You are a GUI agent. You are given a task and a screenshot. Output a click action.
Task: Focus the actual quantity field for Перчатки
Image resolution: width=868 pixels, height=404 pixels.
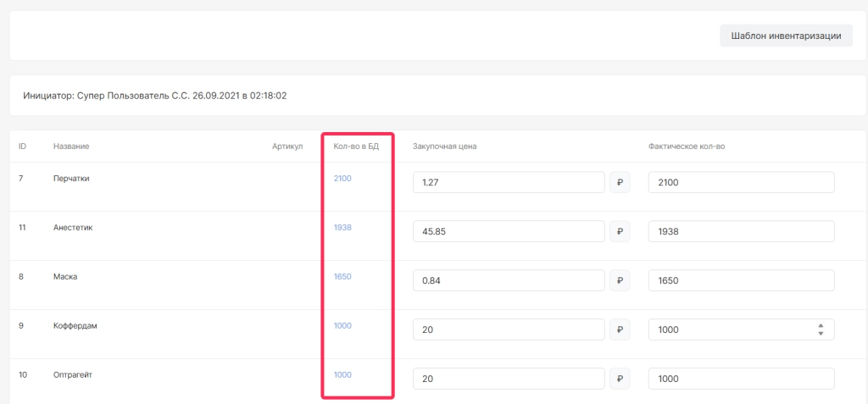741,183
